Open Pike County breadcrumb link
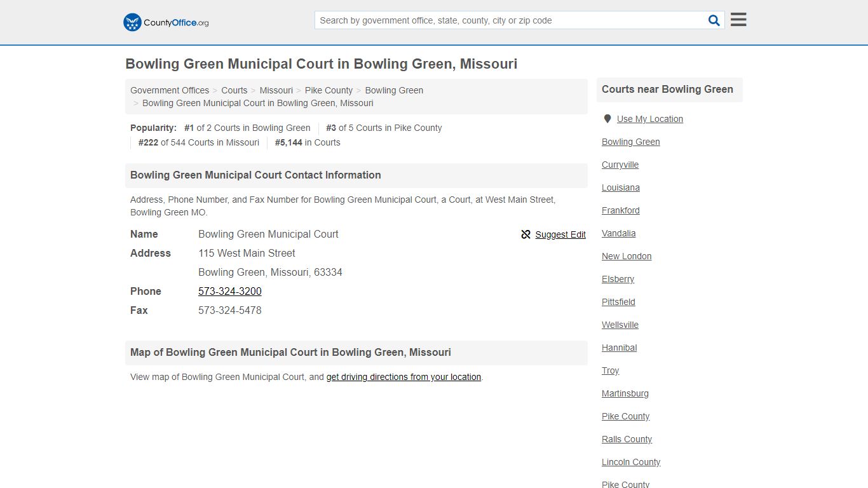868x488 pixels. click(329, 90)
